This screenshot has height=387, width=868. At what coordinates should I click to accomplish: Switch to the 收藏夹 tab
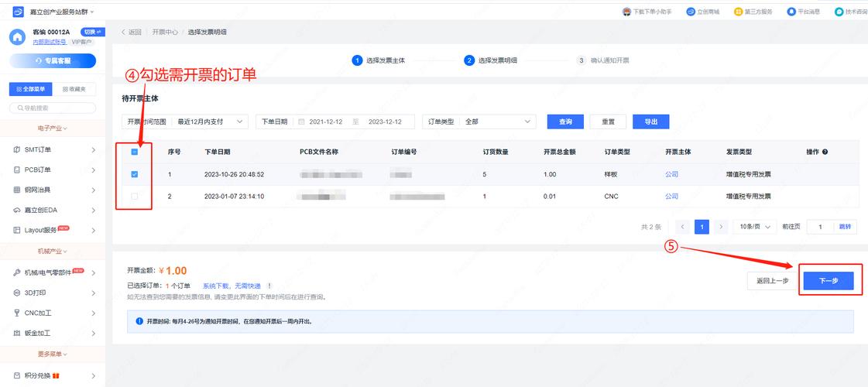(x=74, y=89)
